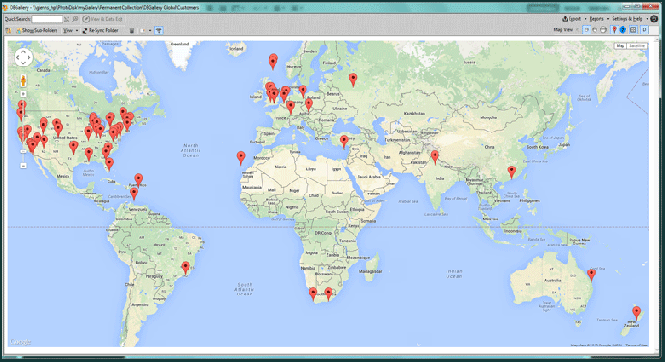Zoom in with the map plus button
This screenshot has height=362, width=665.
23,94
